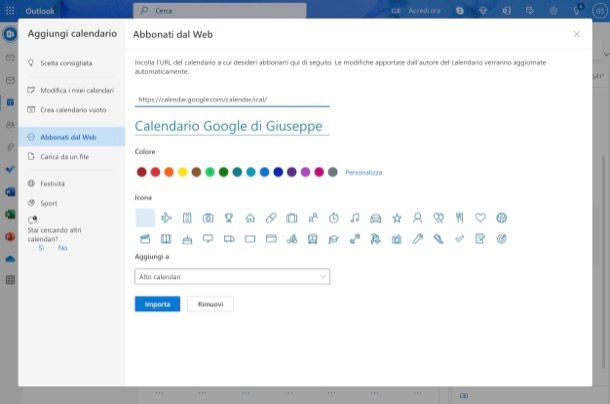The image size is (610, 404).
Task: Choose the bicycle calendar icon
Action: point(292,239)
